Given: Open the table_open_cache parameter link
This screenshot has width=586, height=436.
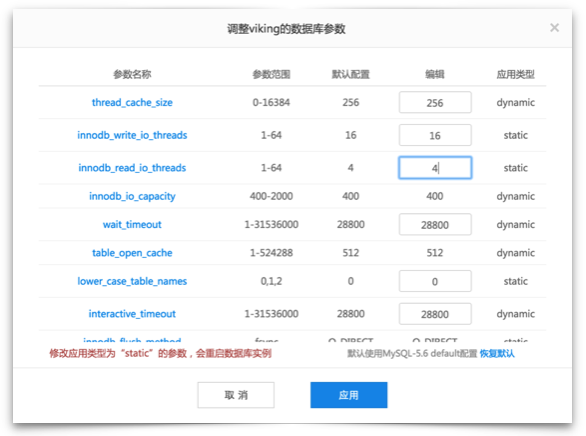Looking at the screenshot, I should (x=132, y=253).
